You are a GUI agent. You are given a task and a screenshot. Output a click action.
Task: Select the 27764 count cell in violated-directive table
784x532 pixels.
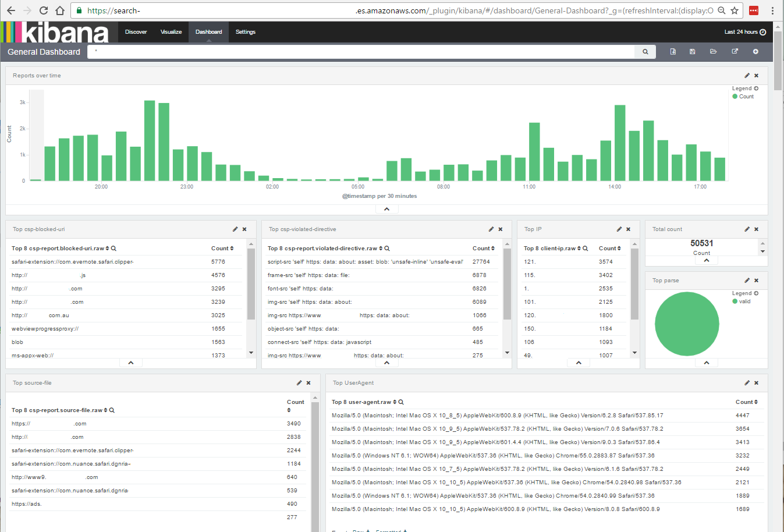coord(481,262)
